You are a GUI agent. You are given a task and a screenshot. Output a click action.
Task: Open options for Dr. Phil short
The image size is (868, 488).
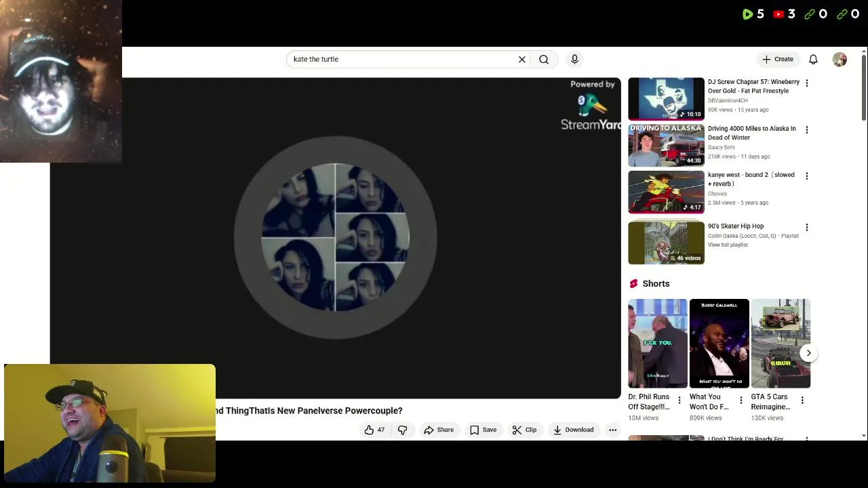tap(679, 401)
